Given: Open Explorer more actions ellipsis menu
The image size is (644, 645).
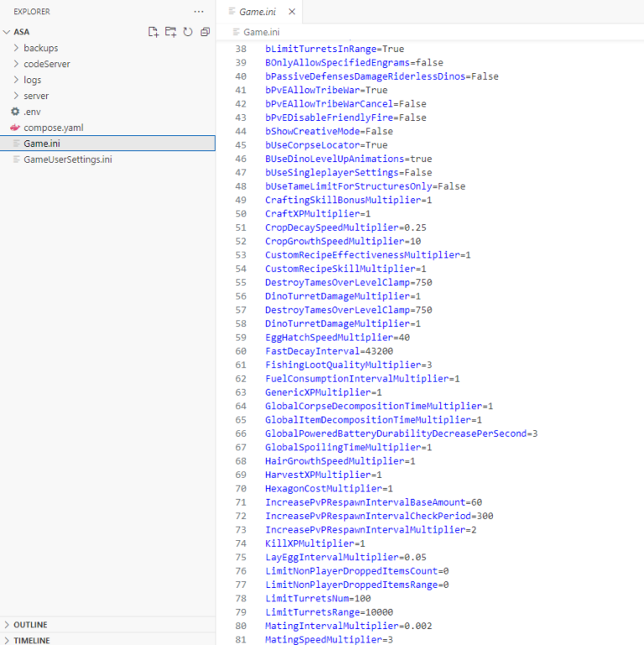Looking at the screenshot, I should pyautogui.click(x=199, y=12).
